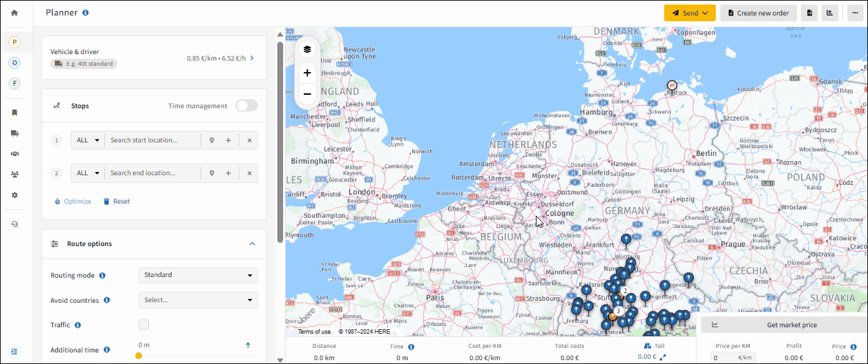868x364 pixels.
Task: Click map pin icon for start location
Action: tap(212, 140)
